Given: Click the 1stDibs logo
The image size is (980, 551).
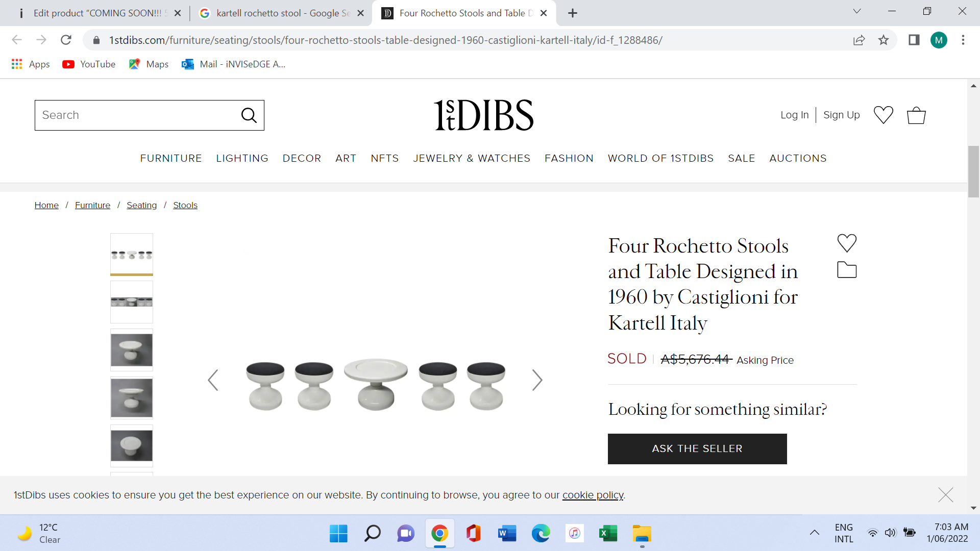Looking at the screenshot, I should pos(483,115).
